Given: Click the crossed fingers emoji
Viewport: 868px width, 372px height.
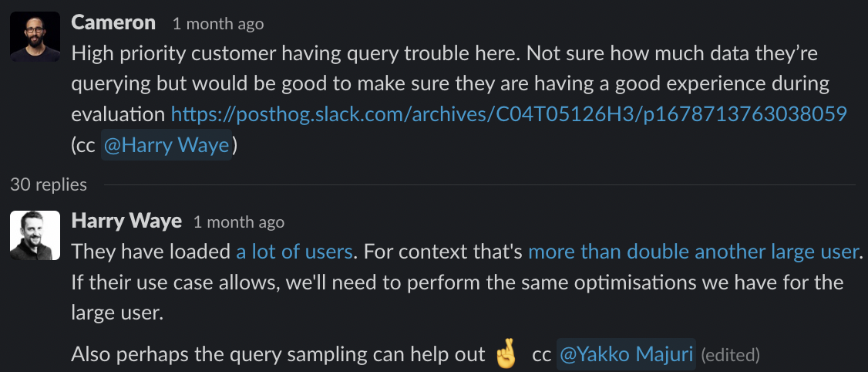Looking at the screenshot, I should (506, 355).
